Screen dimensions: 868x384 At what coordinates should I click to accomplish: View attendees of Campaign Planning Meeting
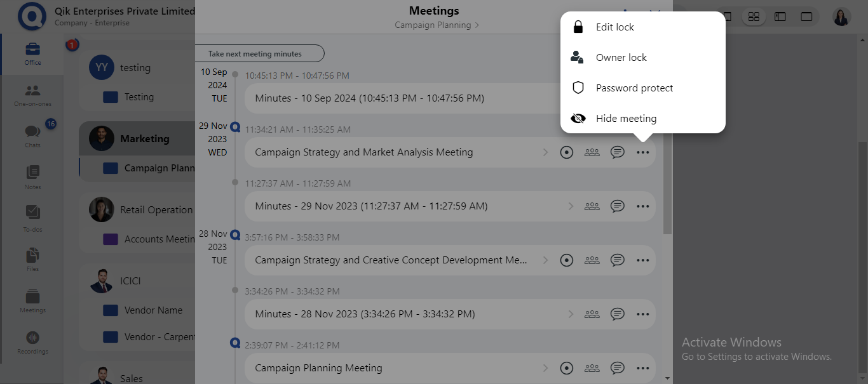coord(592,367)
